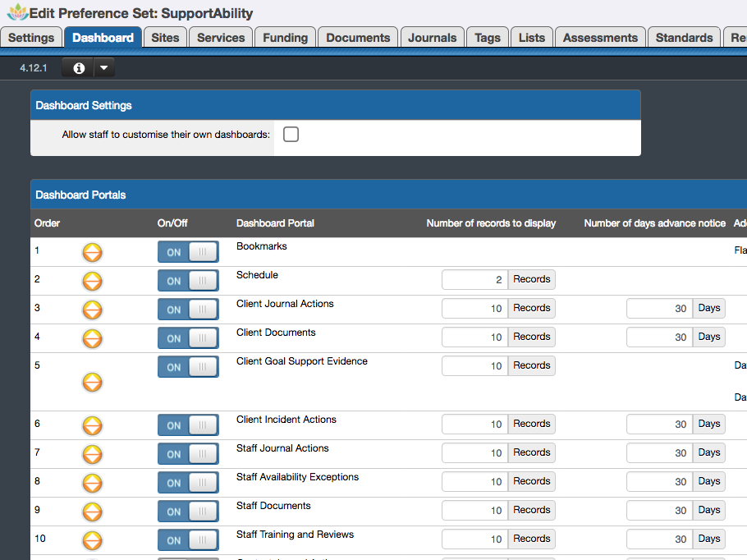Click the reorder icon for Client Incident Actions
The image size is (747, 560).
point(92,425)
